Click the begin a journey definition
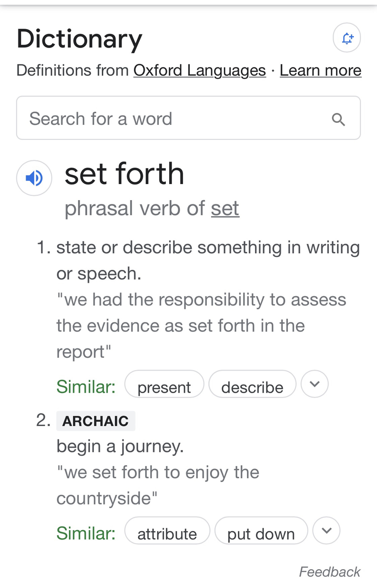377x588 pixels. point(120,446)
